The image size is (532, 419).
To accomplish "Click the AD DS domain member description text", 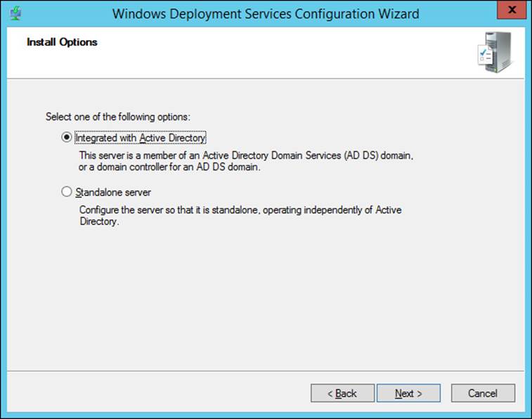I will tap(246, 161).
